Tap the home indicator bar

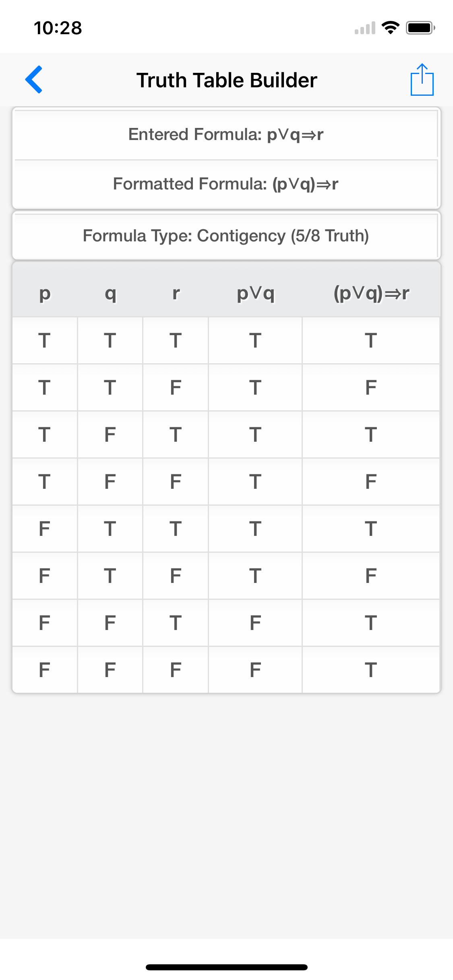tap(226, 967)
